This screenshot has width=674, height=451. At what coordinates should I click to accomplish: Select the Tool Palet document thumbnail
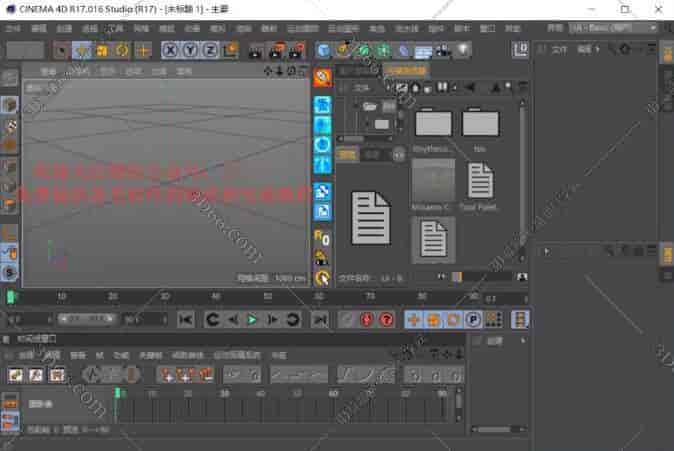(480, 181)
